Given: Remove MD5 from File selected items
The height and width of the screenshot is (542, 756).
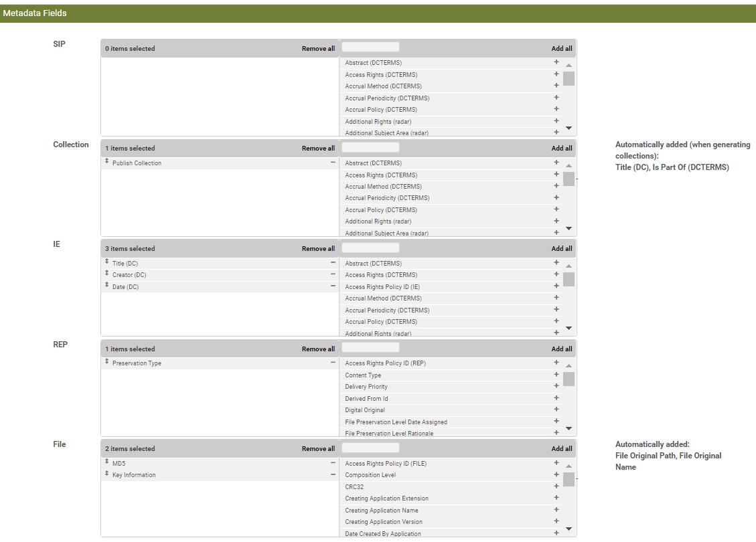Looking at the screenshot, I should coord(333,463).
